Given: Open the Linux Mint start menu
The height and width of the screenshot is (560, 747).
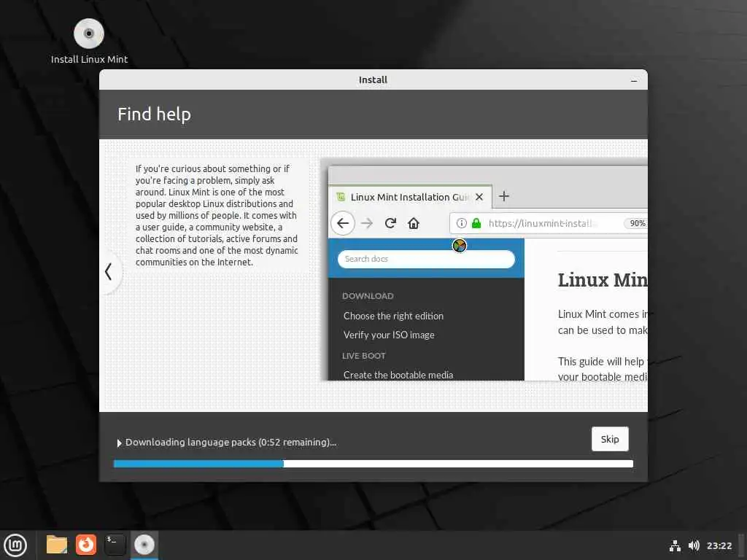Looking at the screenshot, I should tap(16, 545).
